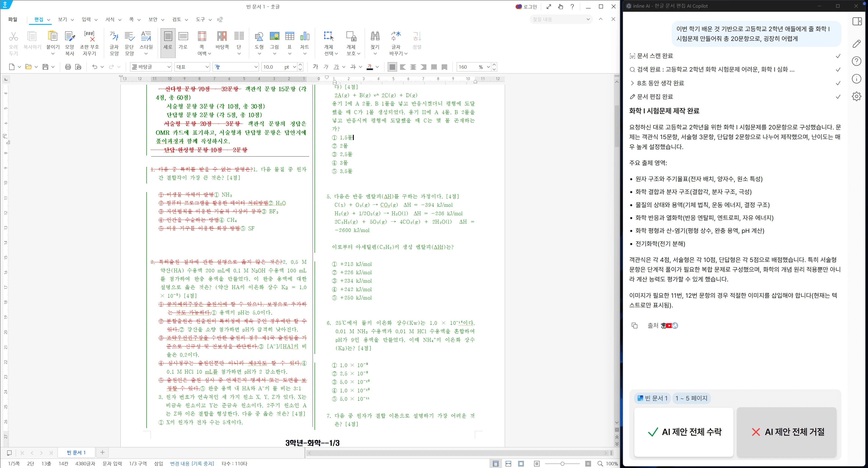Open 문단 모양 paragraph format dialog
Screen dimensions: 868x468
[x=129, y=43]
